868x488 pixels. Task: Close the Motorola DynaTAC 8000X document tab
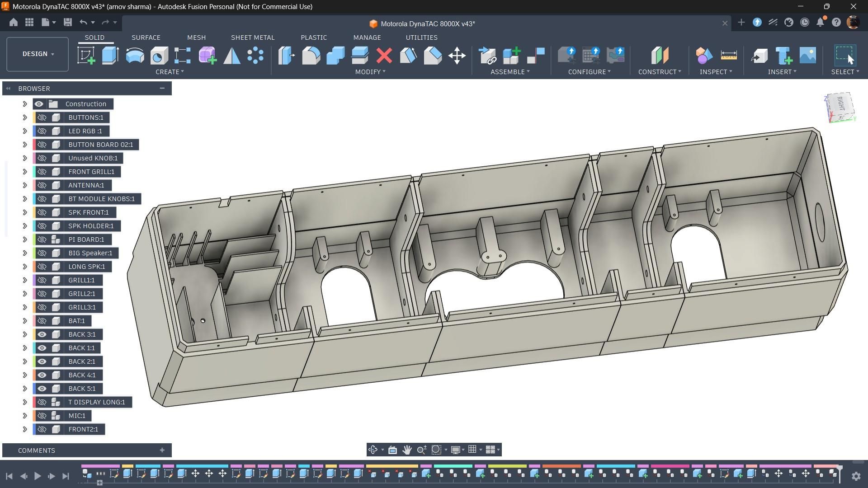pyautogui.click(x=725, y=23)
